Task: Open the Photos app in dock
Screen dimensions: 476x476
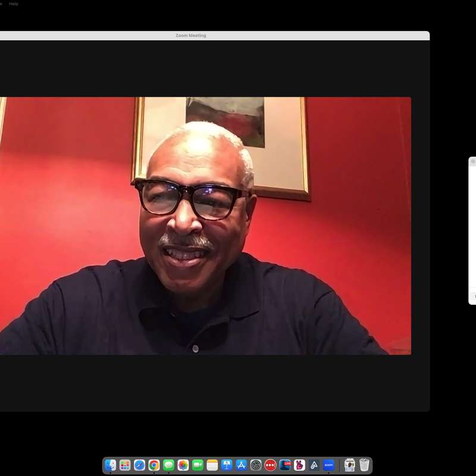Action: 183,465
